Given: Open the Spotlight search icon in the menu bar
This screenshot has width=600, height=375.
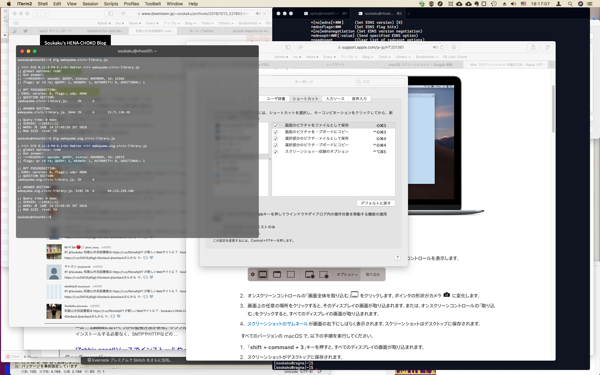Looking at the screenshot, I should (570, 3).
